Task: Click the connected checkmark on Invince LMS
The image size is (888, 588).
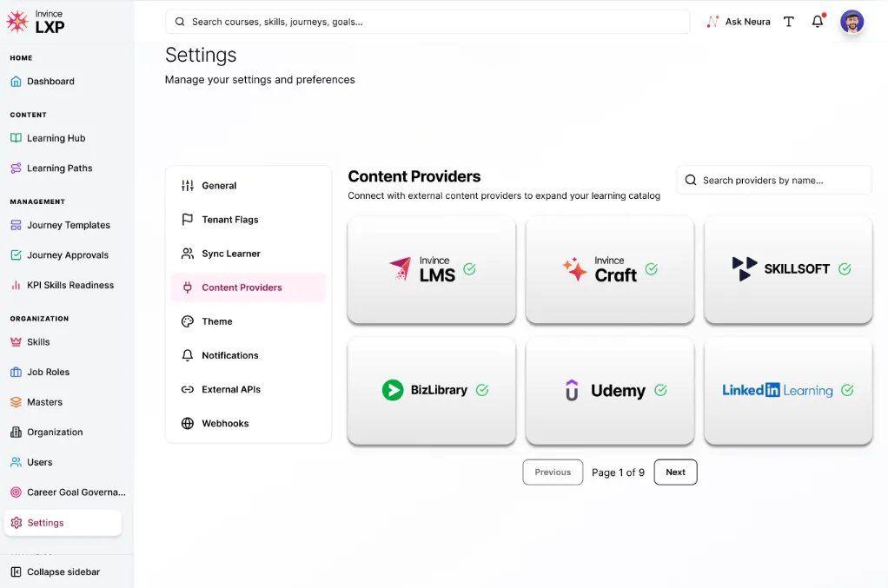Action: tap(469, 269)
